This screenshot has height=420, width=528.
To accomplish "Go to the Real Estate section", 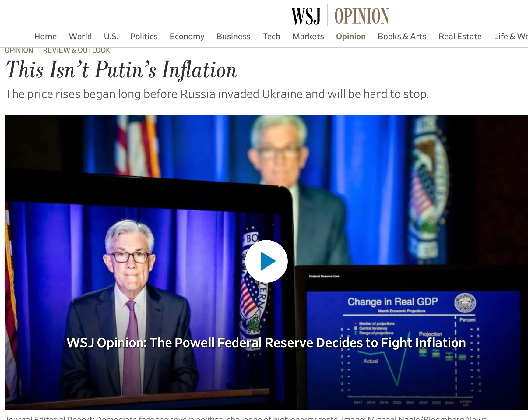I will tap(460, 37).
